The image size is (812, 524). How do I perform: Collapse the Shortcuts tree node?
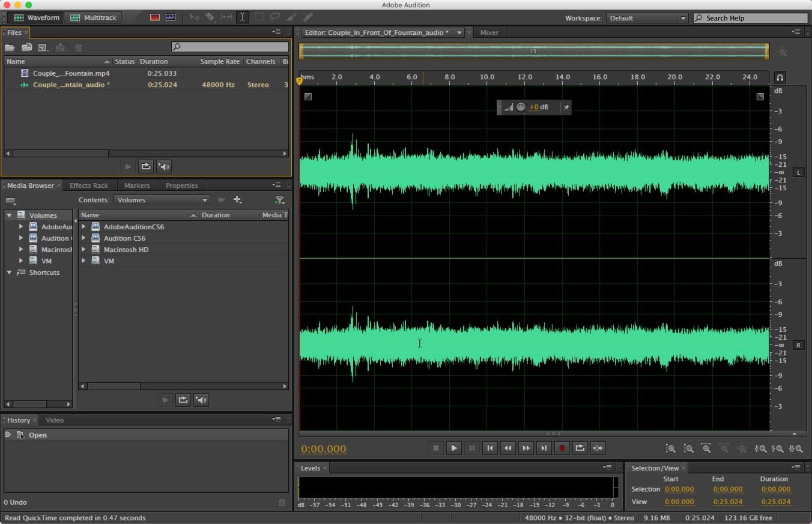point(9,273)
